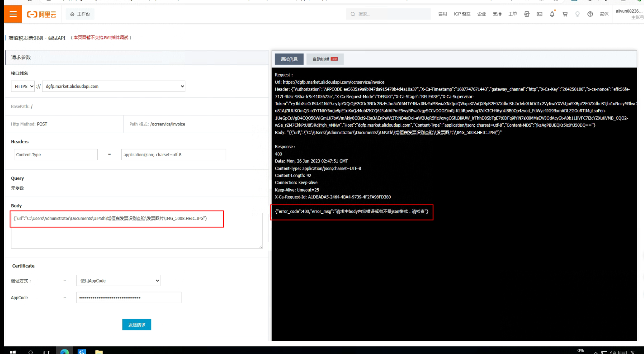Click the Edge browser taskbar icon
Screen dimensions: 644x354
coord(65,352)
